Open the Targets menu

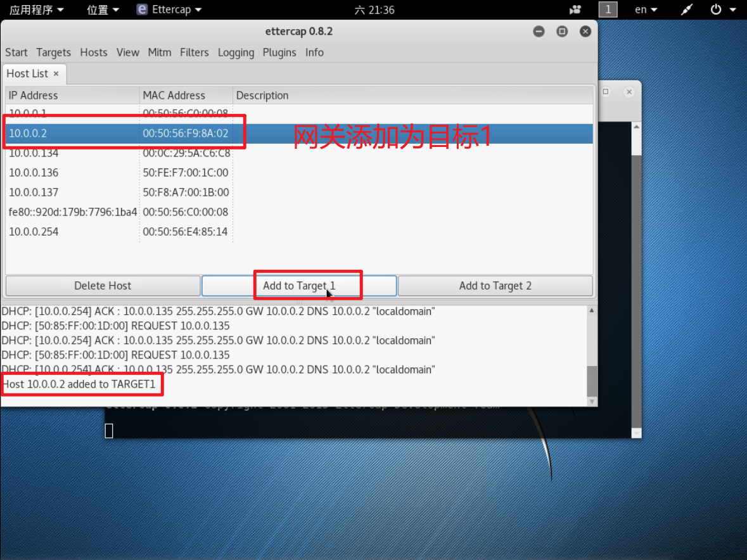tap(53, 53)
